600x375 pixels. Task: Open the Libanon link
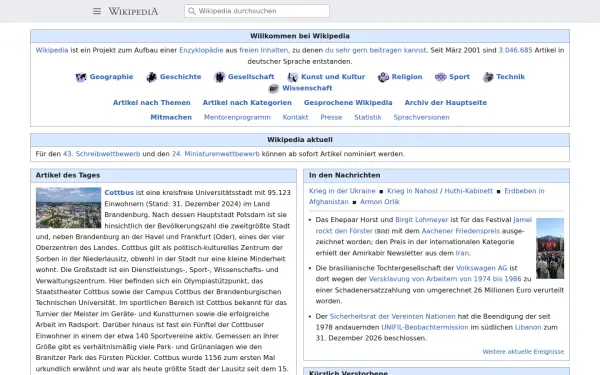[x=528, y=327]
